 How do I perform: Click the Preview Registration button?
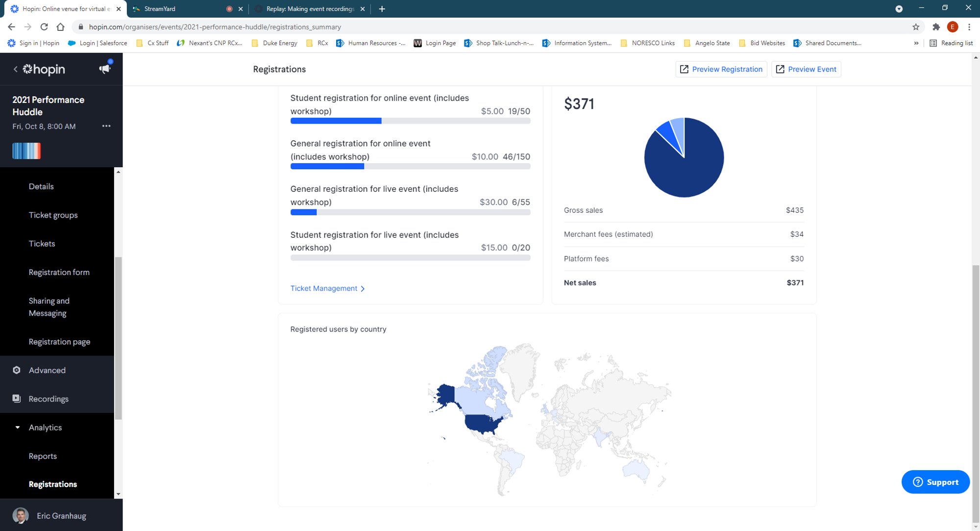pos(721,69)
